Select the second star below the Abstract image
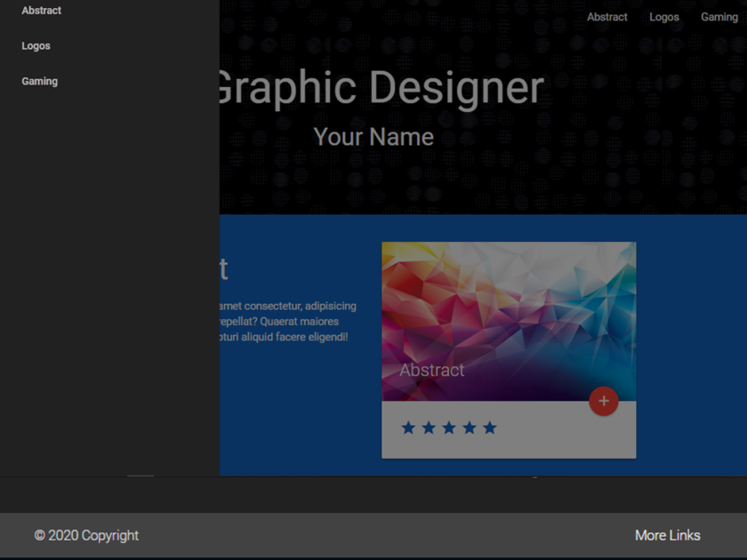 pyautogui.click(x=428, y=428)
